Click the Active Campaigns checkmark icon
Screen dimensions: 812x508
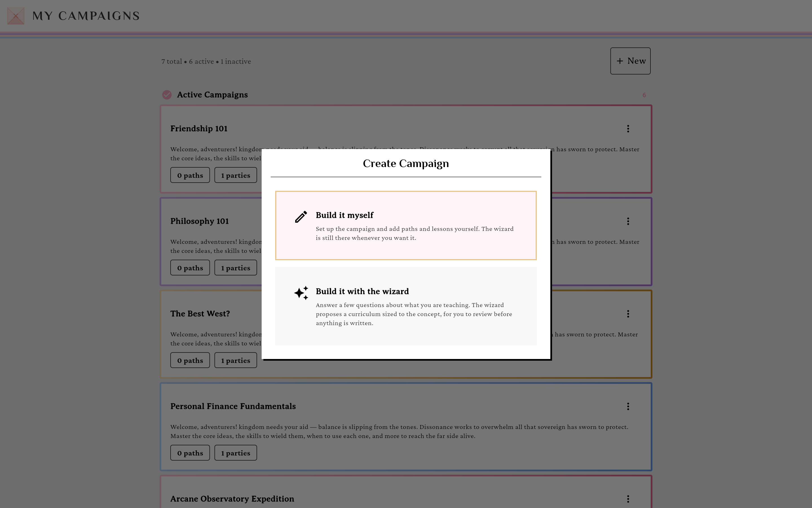167,95
